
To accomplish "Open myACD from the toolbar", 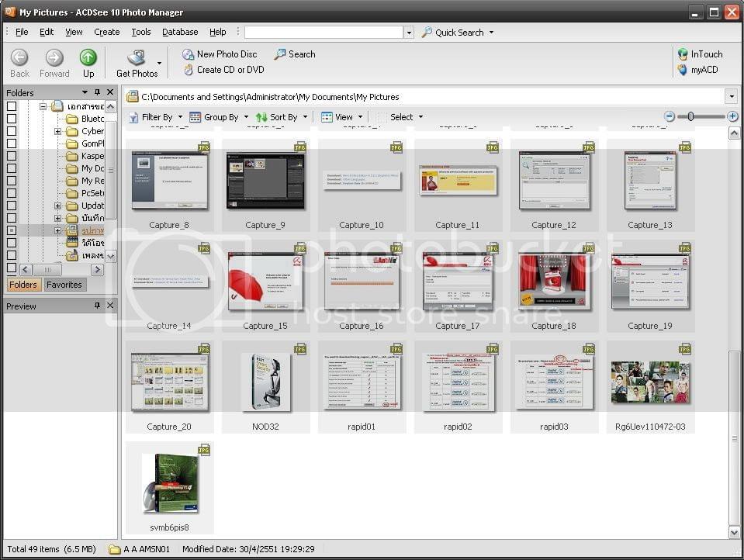I will tap(682, 70).
